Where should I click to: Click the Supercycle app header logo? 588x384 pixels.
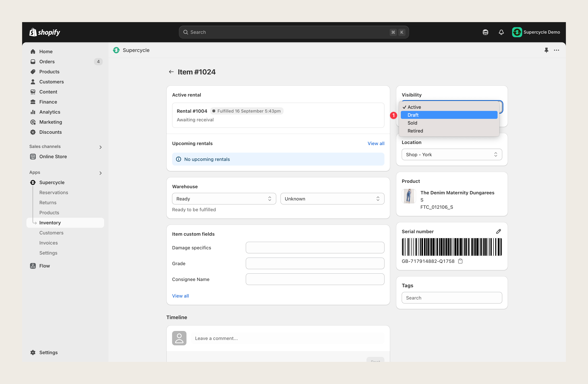click(116, 50)
